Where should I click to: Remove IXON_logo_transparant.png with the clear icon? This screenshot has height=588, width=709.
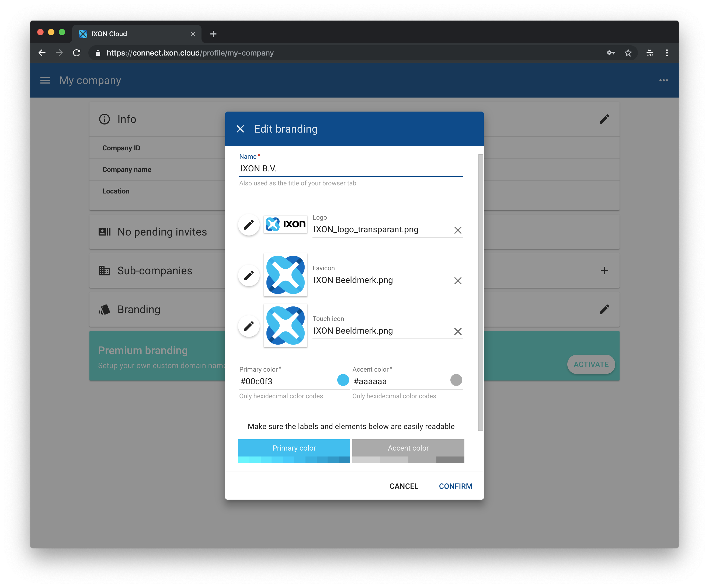coord(458,230)
